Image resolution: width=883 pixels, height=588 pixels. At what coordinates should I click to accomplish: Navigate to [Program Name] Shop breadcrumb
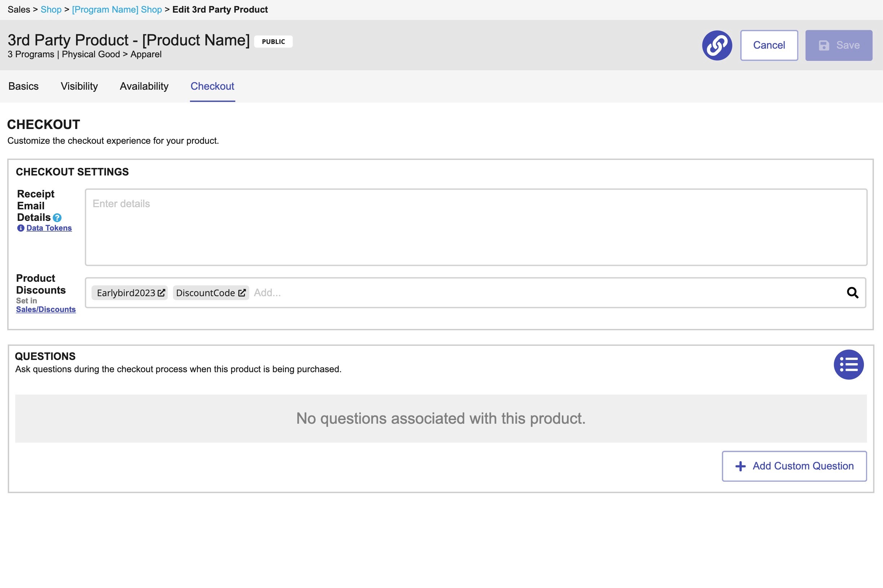click(117, 10)
